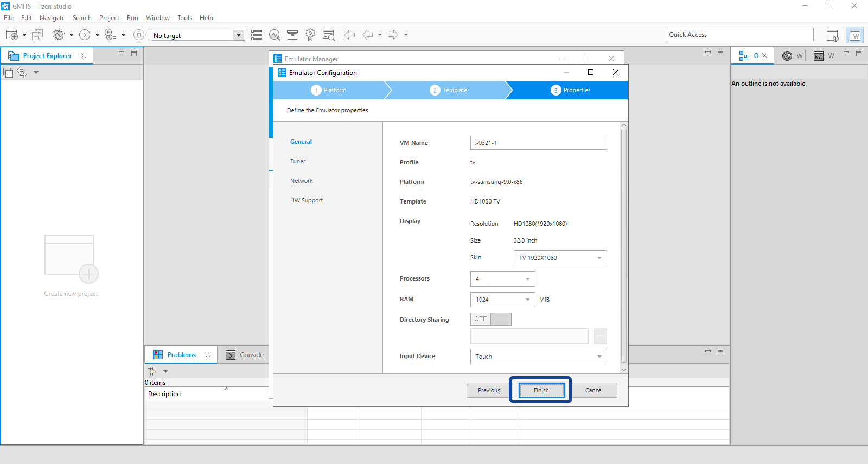
Task: Open Project Explorer view menu arrow
Action: [x=36, y=72]
